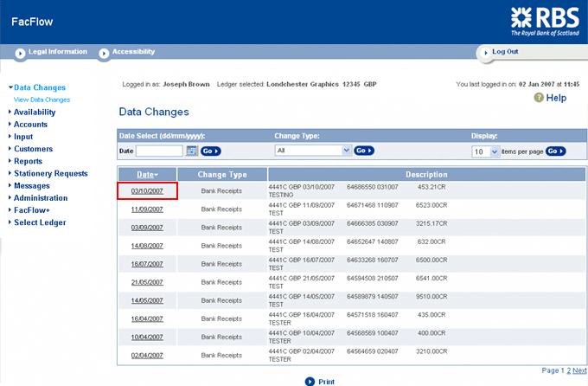Click the Legal Information link

58,51
